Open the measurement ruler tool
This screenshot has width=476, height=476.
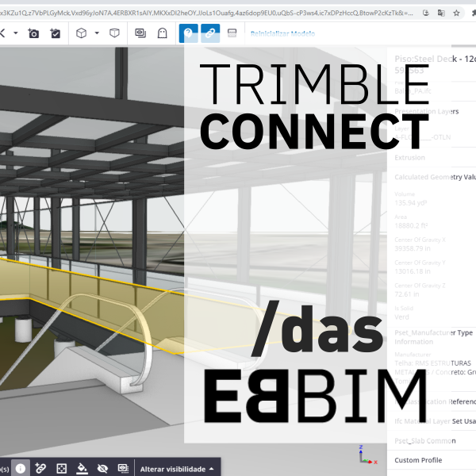232,33
